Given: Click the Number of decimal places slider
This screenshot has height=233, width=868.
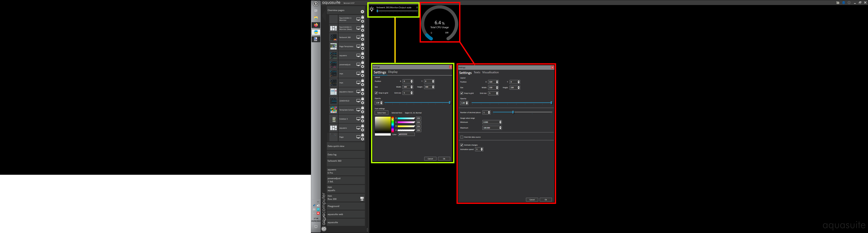Looking at the screenshot, I should [513, 112].
